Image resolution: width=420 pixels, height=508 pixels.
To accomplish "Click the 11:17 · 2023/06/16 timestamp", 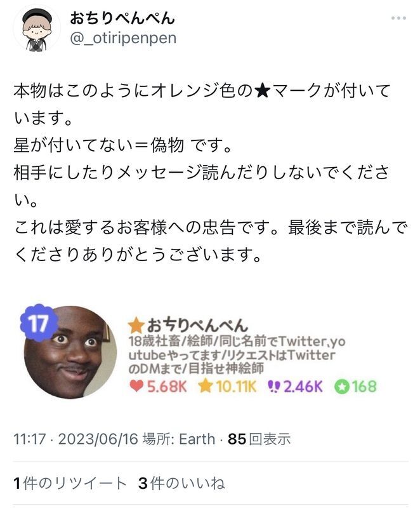I will point(75,439).
